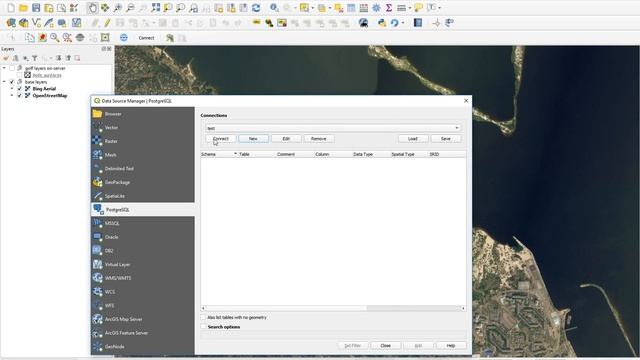
Task: Expand the OpenStreetMap layer entry
Action: click(x=12, y=96)
